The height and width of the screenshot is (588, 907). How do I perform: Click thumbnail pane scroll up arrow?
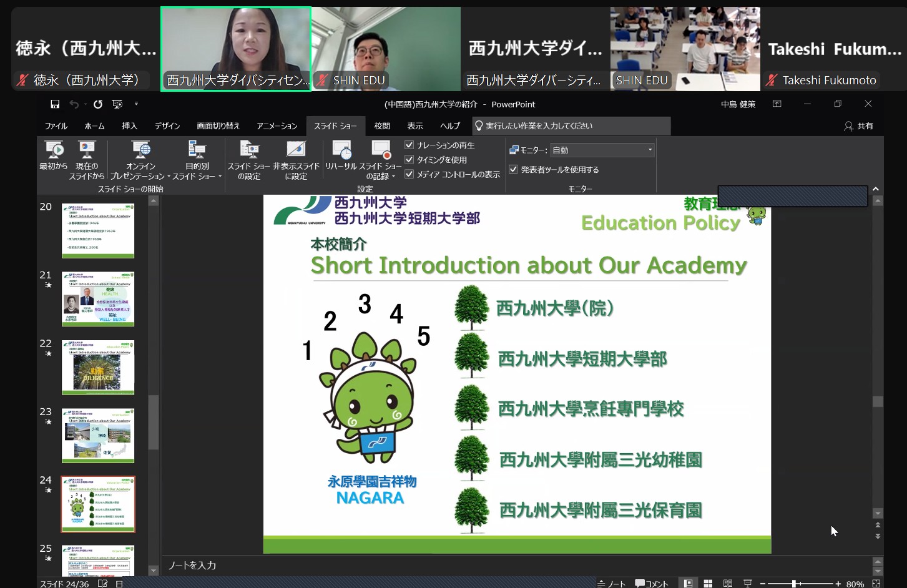coord(154,201)
